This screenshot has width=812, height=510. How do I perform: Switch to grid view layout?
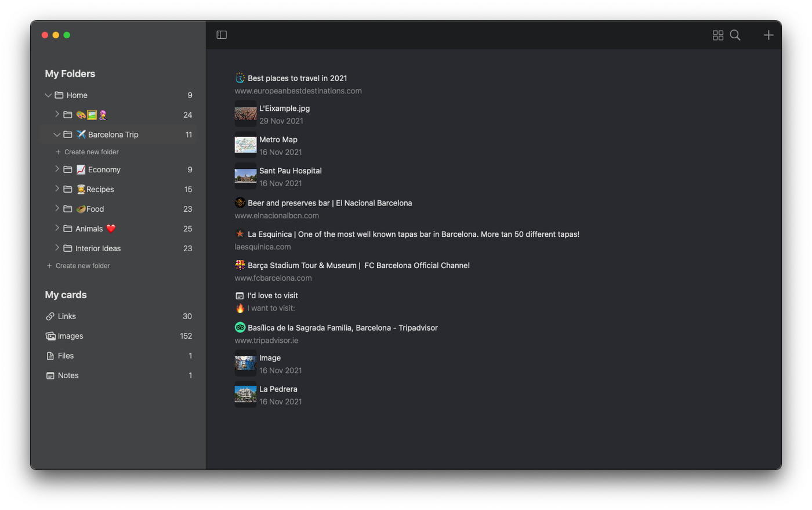coord(717,35)
